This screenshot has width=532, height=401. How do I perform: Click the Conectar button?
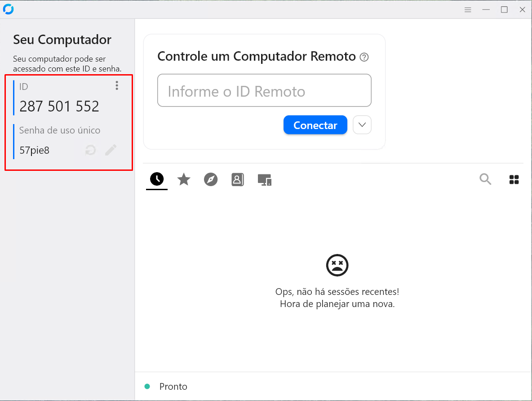[x=315, y=125]
